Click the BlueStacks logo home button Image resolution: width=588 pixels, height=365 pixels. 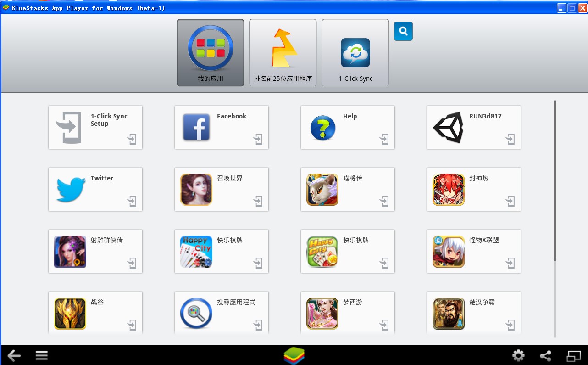coord(294,355)
